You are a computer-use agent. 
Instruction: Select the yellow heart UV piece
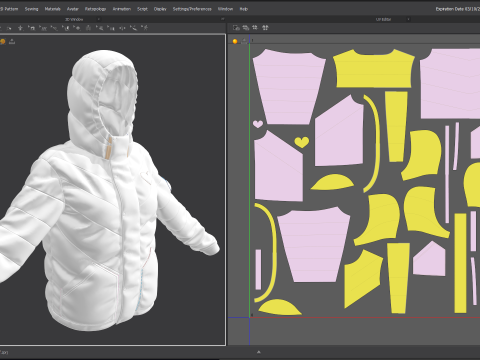tap(302, 142)
